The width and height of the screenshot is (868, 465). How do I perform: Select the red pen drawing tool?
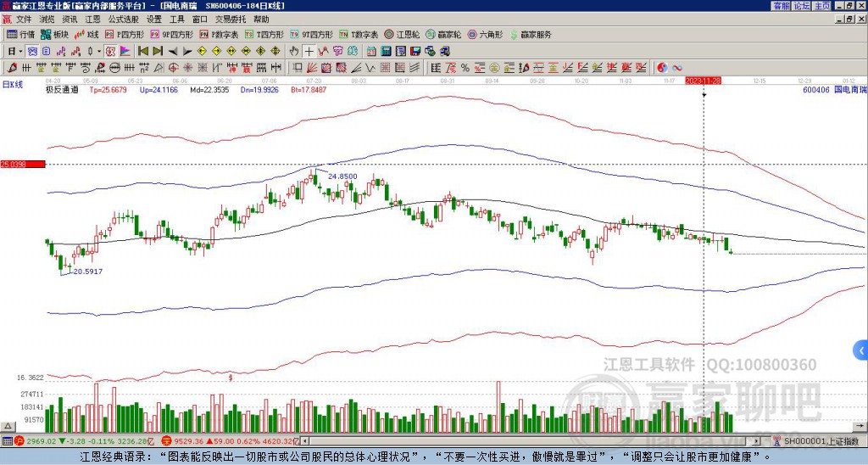[x=11, y=68]
